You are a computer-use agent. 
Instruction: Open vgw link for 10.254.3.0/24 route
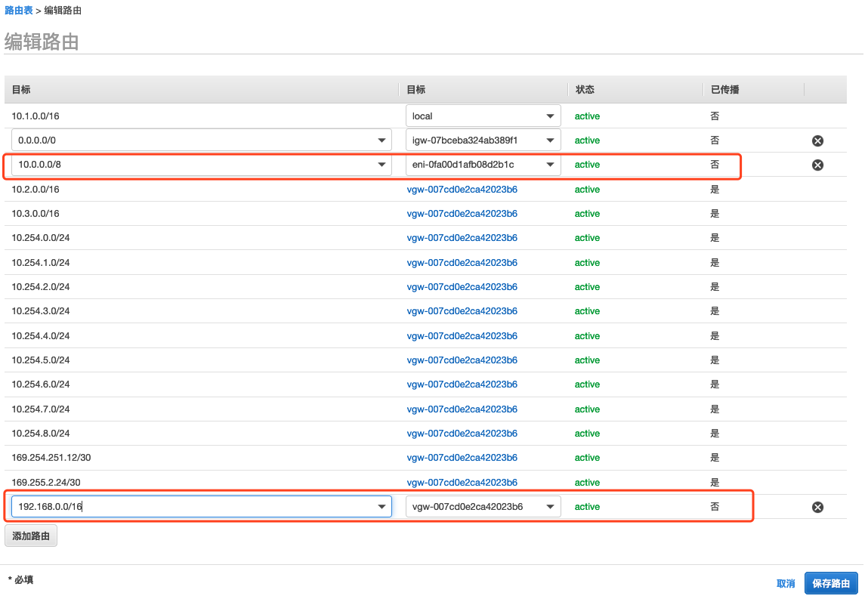pos(462,311)
